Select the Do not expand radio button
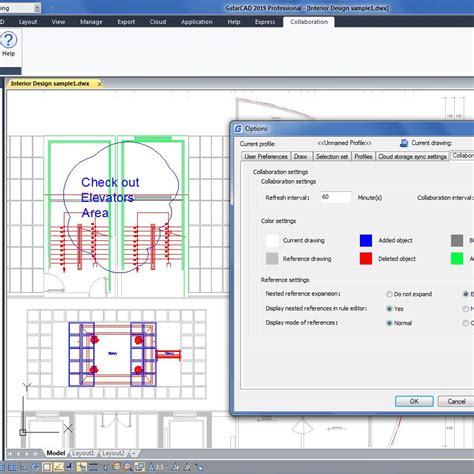 click(389, 294)
